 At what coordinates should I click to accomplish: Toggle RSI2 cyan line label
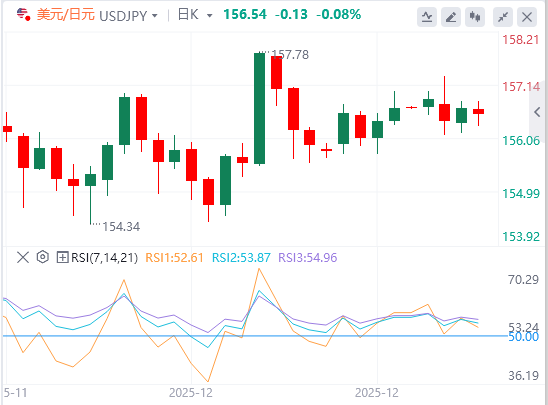[241, 258]
